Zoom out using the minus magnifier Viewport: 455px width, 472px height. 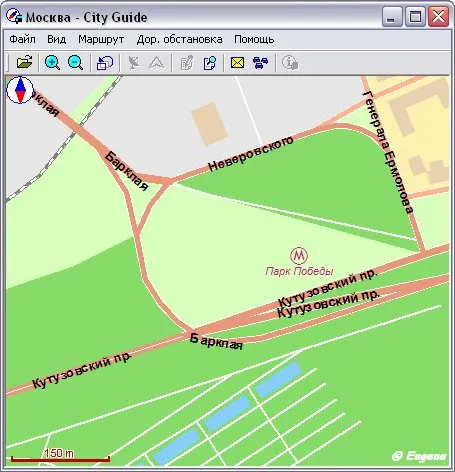(75, 62)
